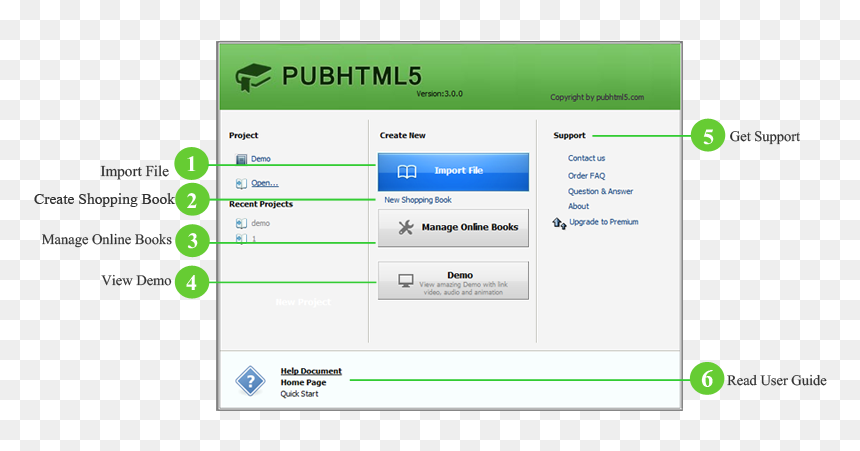This screenshot has width=860, height=451.
Task: Click the wrench icon on Manage Online Books
Action: [406, 227]
